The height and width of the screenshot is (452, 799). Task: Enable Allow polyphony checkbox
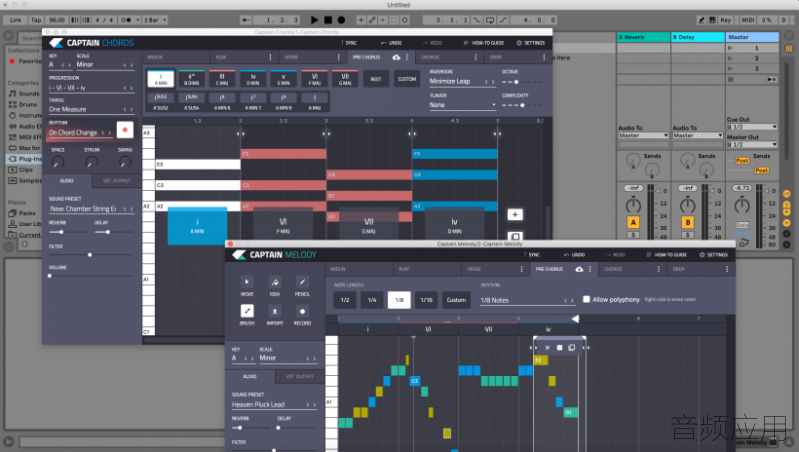[586, 299]
